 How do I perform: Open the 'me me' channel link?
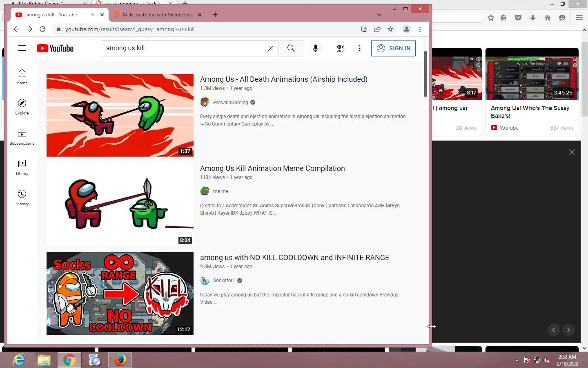[220, 191]
